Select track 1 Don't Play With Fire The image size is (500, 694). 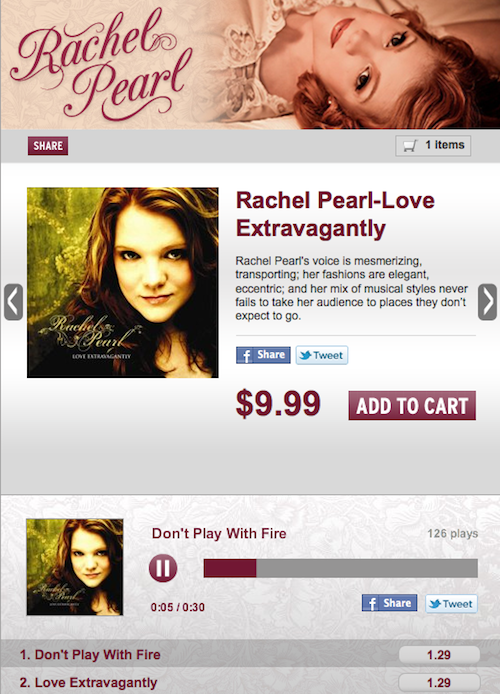[90, 655]
